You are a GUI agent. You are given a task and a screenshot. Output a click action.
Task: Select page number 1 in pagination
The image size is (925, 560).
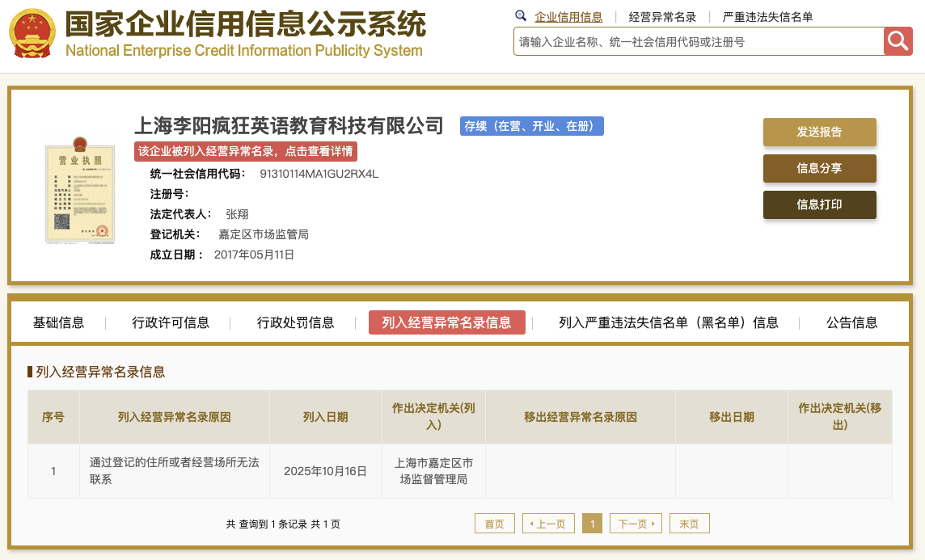click(x=592, y=523)
